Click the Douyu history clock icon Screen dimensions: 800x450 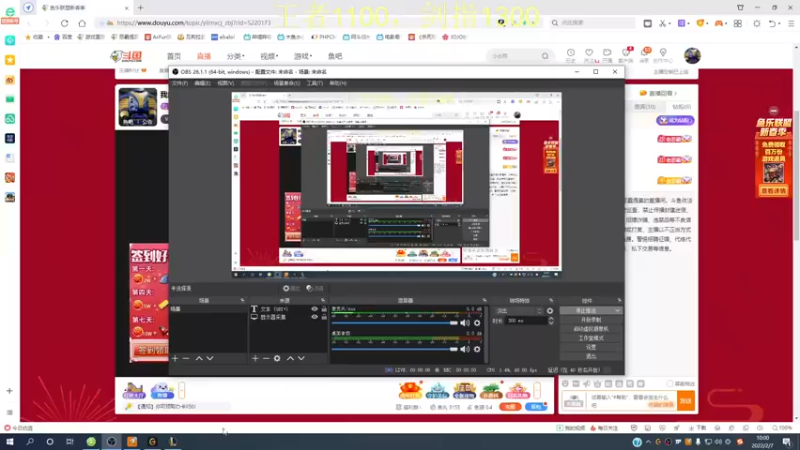pyautogui.click(x=570, y=53)
